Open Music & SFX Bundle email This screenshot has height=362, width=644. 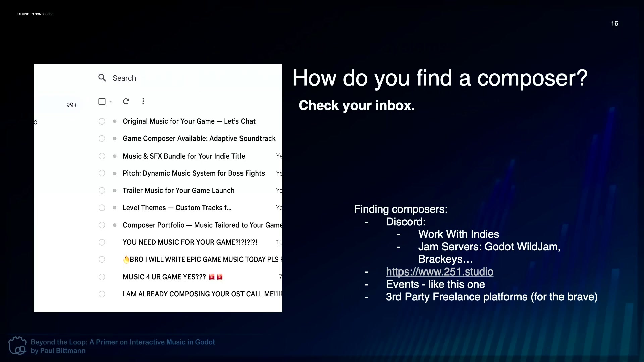[184, 156]
